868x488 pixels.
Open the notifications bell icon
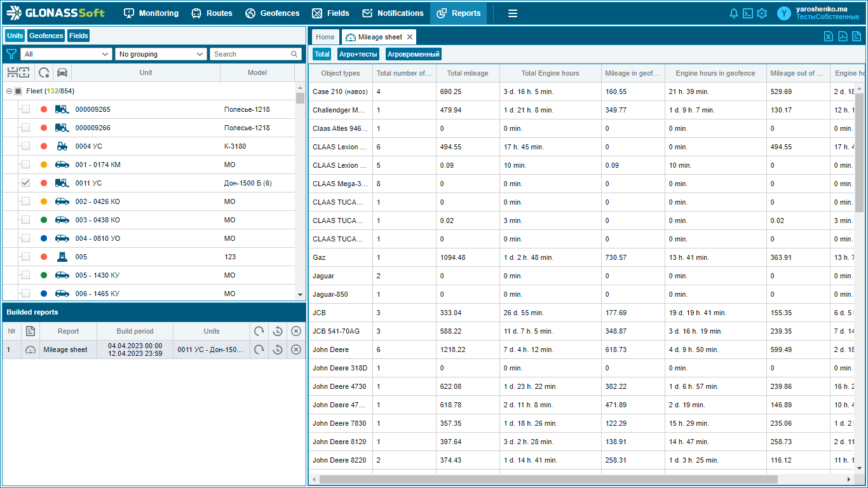pos(734,13)
